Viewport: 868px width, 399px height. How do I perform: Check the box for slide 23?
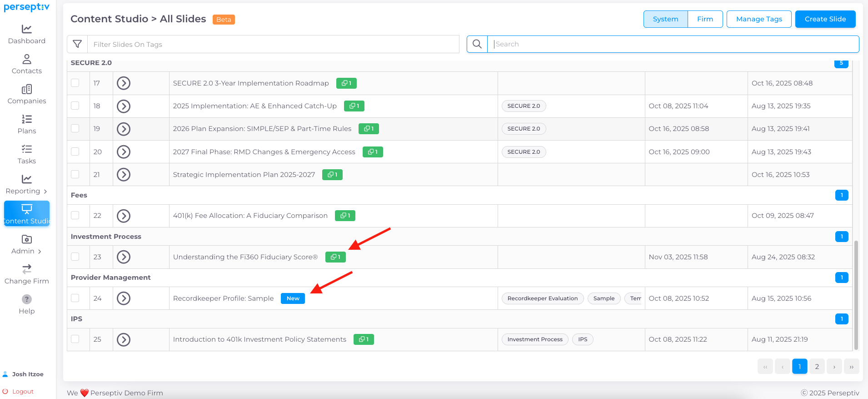[x=75, y=257]
